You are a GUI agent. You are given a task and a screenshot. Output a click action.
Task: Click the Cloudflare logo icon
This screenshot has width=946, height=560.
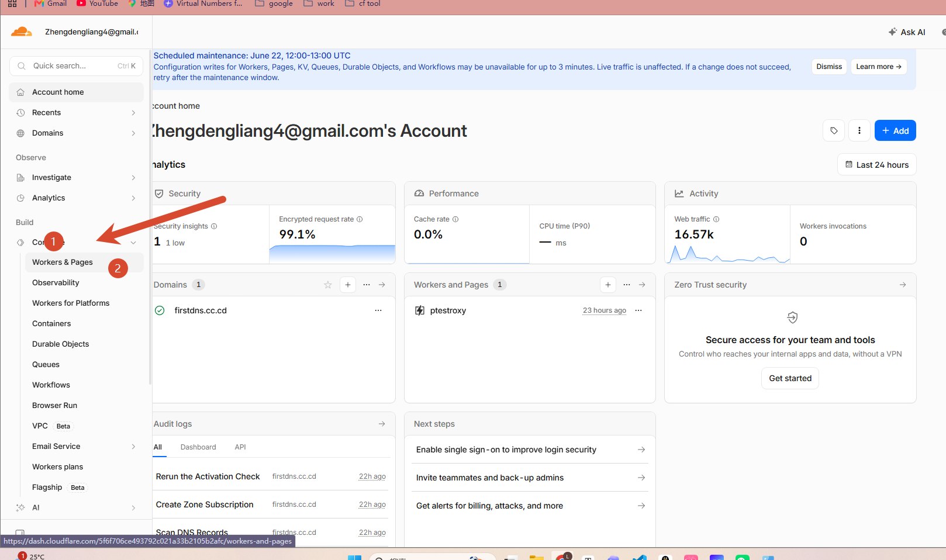[22, 32]
